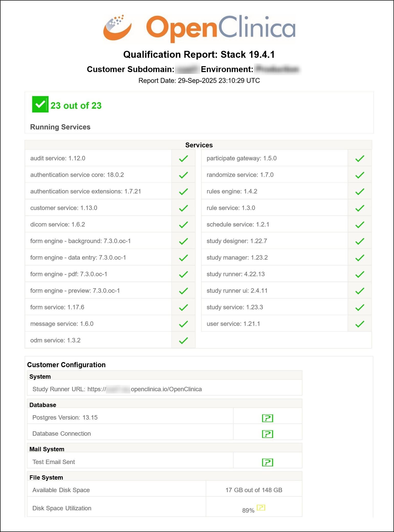Click the Mail System section header
The height and width of the screenshot is (532, 394).
pyautogui.click(x=47, y=449)
